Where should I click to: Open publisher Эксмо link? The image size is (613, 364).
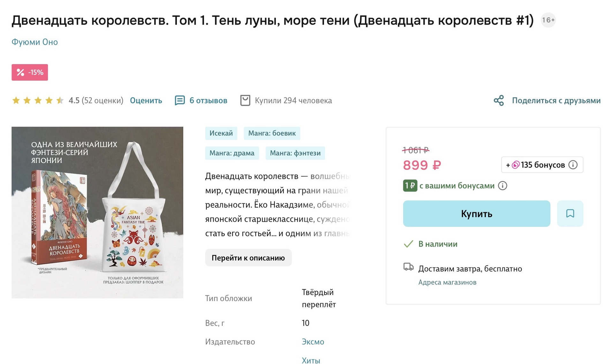(313, 342)
